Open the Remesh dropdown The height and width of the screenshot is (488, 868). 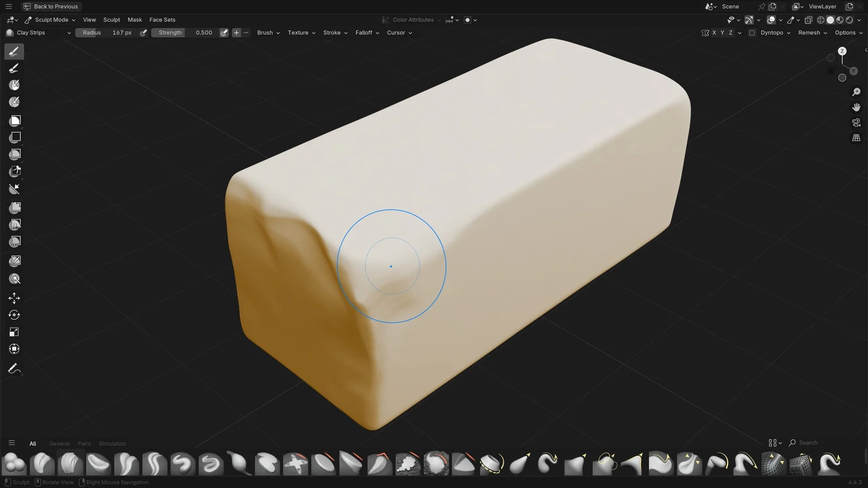click(812, 33)
